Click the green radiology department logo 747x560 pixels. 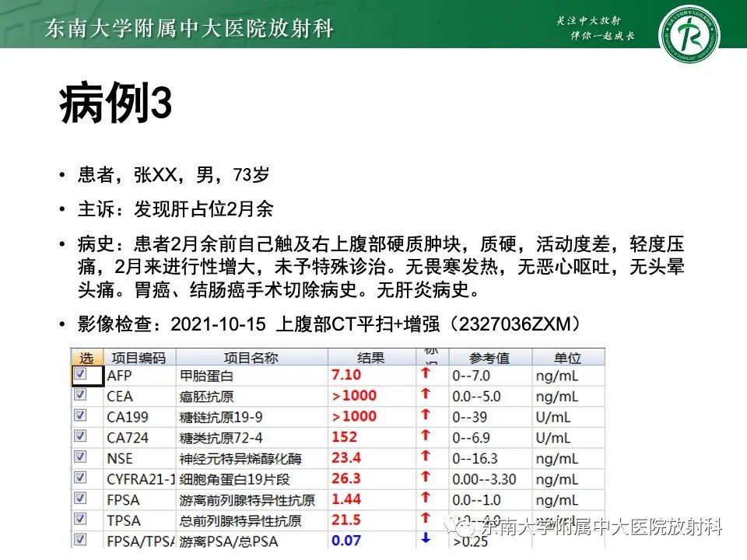689,34
